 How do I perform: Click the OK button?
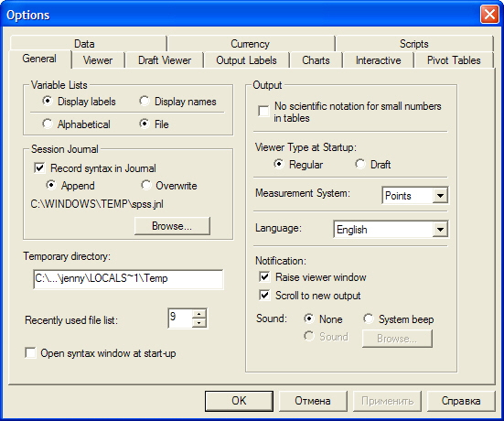click(x=239, y=401)
